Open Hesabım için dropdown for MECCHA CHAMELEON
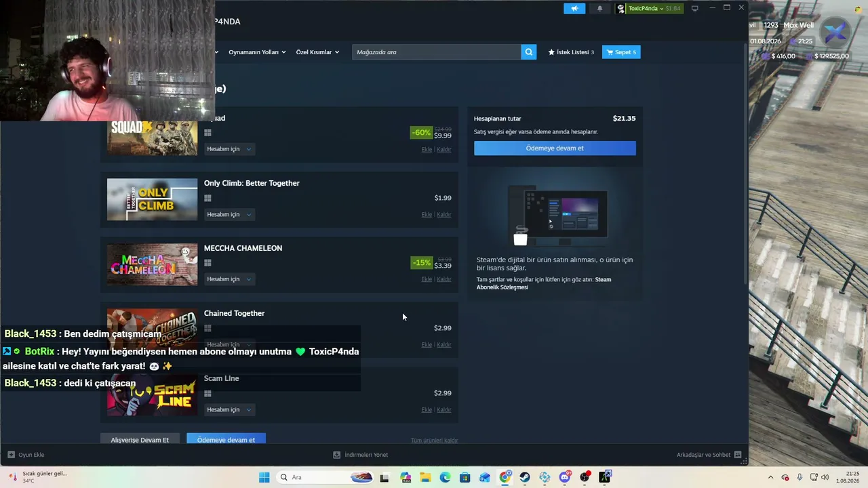The width and height of the screenshot is (868, 488). pyautogui.click(x=229, y=279)
